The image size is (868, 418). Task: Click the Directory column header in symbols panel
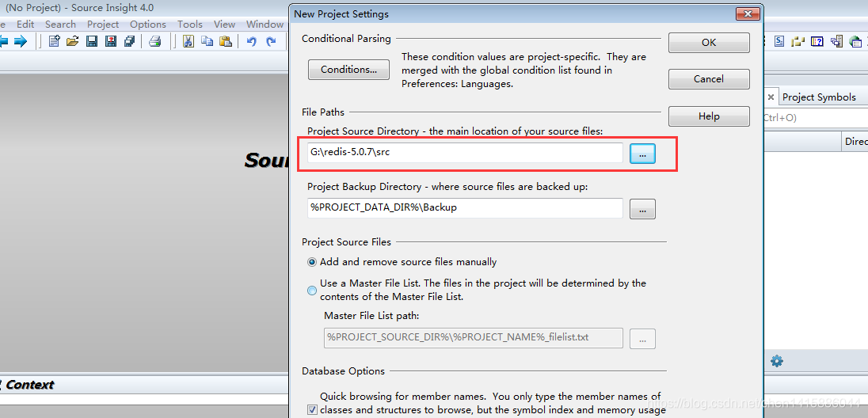[855, 142]
